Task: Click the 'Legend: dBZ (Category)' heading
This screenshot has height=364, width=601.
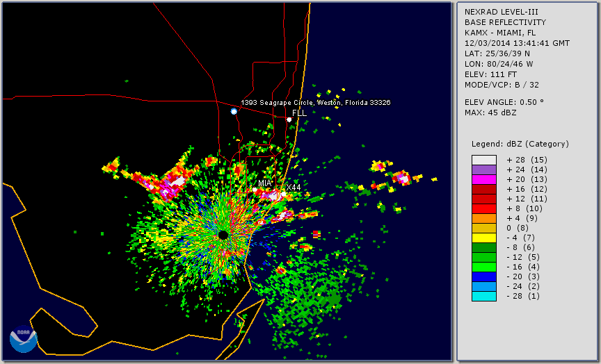Action: coord(520,144)
